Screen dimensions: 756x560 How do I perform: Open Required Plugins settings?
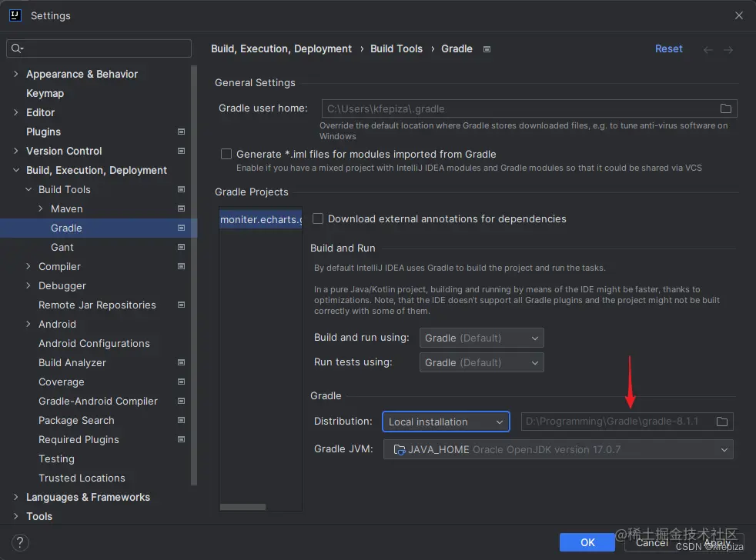[x=79, y=439]
